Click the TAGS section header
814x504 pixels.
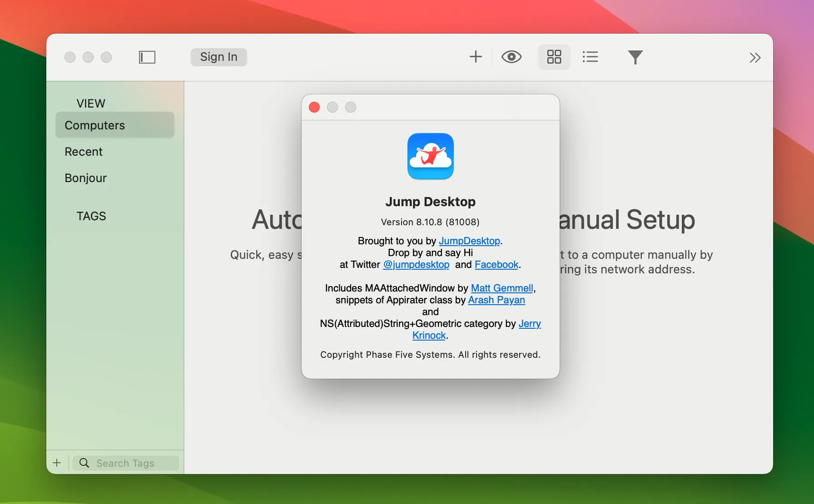[91, 216]
